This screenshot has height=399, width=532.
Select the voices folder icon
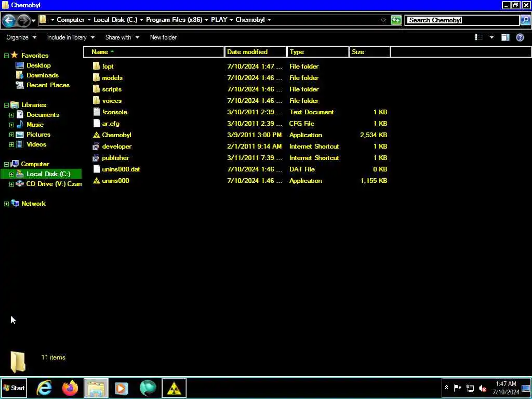click(96, 101)
